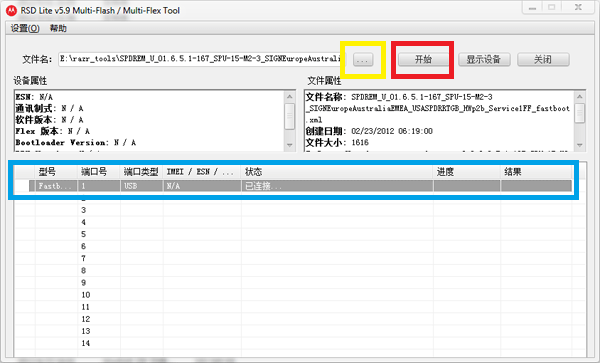Click the 型号 column header

click(x=57, y=172)
